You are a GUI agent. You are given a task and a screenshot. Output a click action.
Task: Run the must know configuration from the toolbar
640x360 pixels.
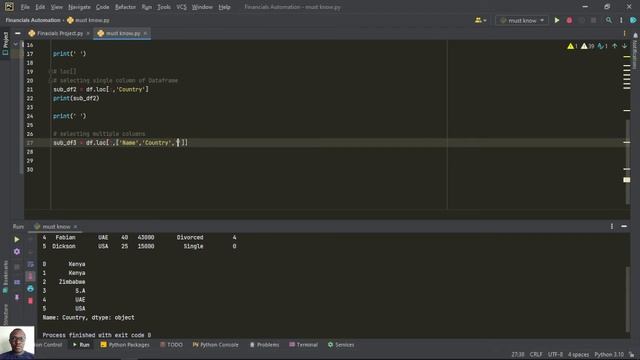(557, 20)
